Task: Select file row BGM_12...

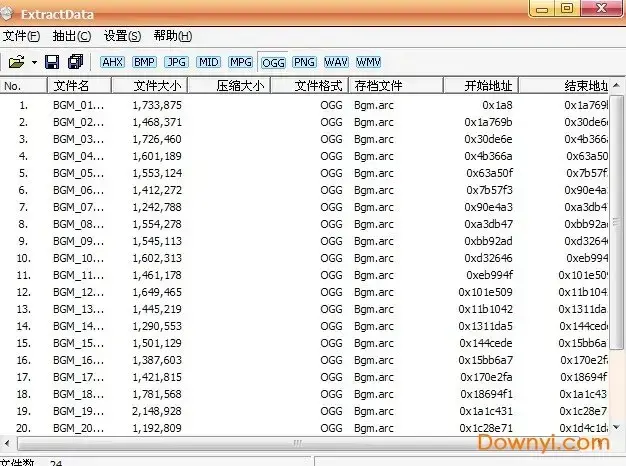Action: pyautogui.click(x=304, y=292)
